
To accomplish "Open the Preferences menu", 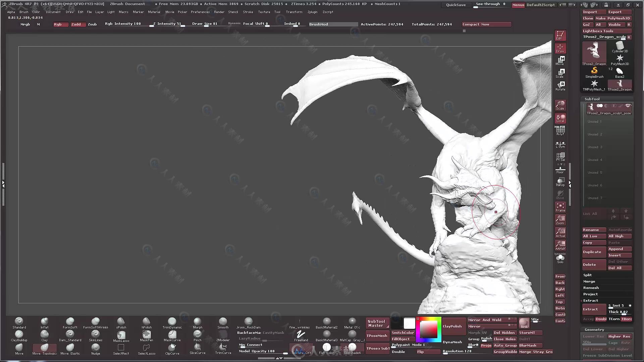I will 200,12.
